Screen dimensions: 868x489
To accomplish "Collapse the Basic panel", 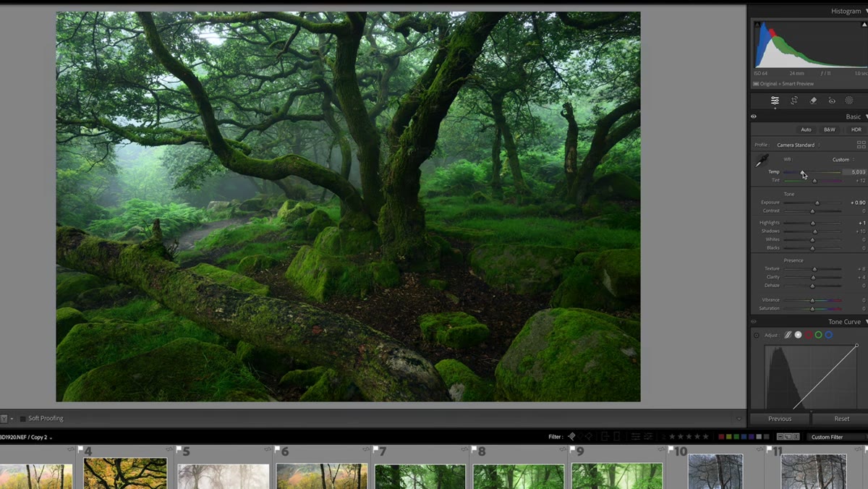I will pyautogui.click(x=866, y=116).
